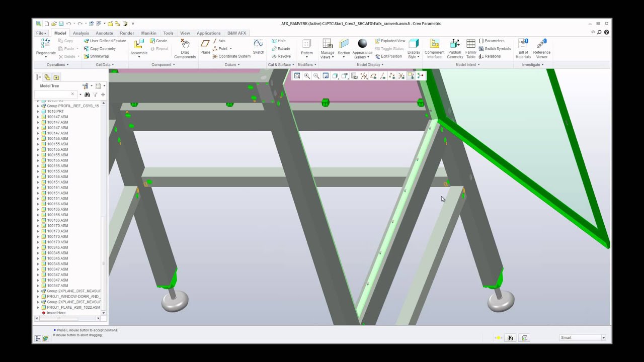The image size is (644, 362).
Task: Toggle datum plane display in graphics toolbar
Action: 373,76
